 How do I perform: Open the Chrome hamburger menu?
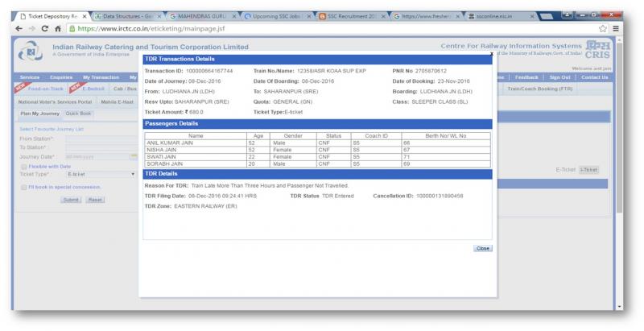point(616,28)
